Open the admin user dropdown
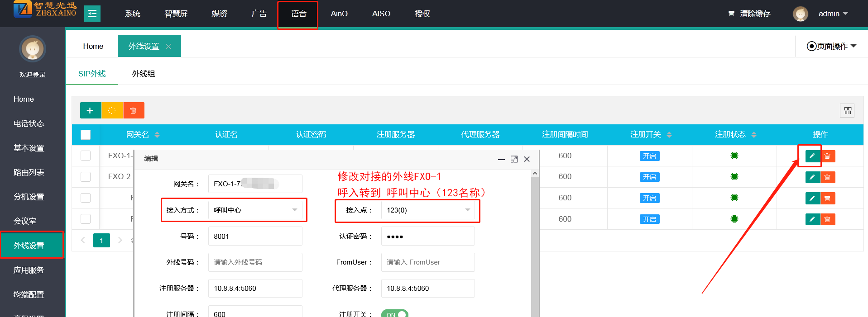 tap(833, 14)
